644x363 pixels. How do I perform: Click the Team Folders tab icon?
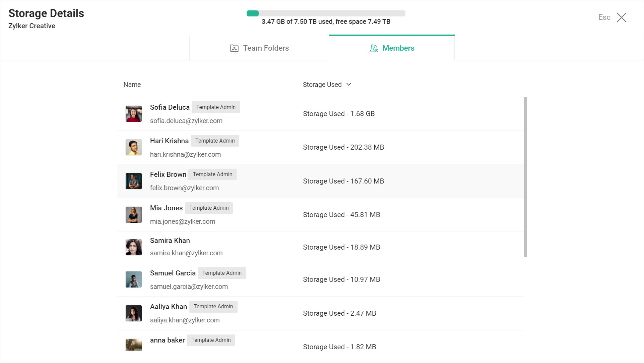(234, 48)
